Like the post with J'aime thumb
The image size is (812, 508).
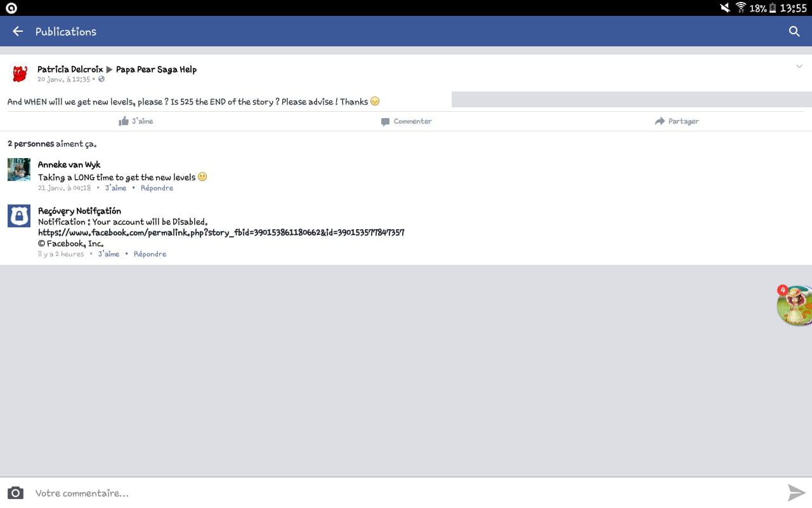tap(136, 121)
